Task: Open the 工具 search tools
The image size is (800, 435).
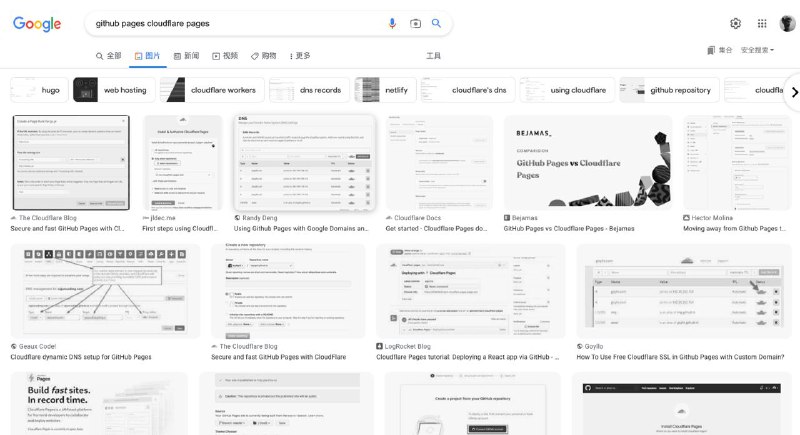Action: pos(433,56)
